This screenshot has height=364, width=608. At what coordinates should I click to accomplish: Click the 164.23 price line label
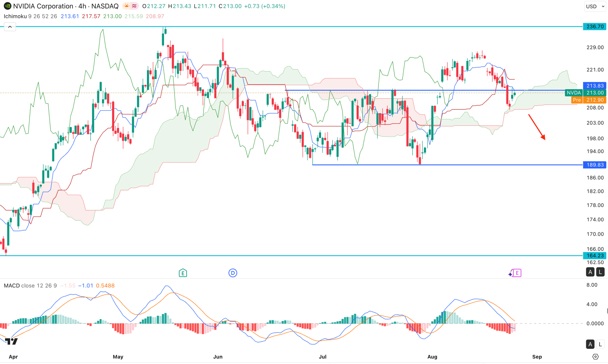pyautogui.click(x=595, y=256)
